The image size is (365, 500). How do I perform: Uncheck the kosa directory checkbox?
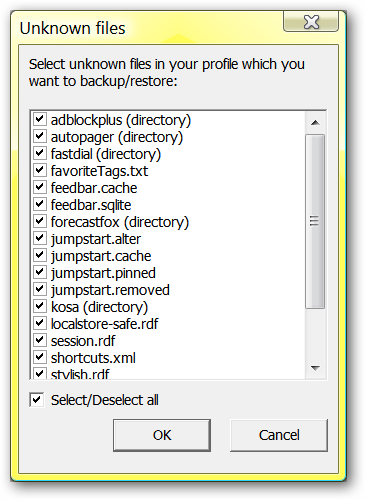pyautogui.click(x=40, y=306)
